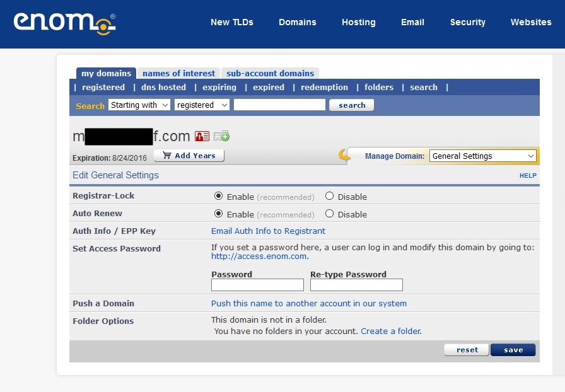Viewport: 565px width, 392px height.
Task: Switch to sub-account domains tab
Action: [270, 74]
